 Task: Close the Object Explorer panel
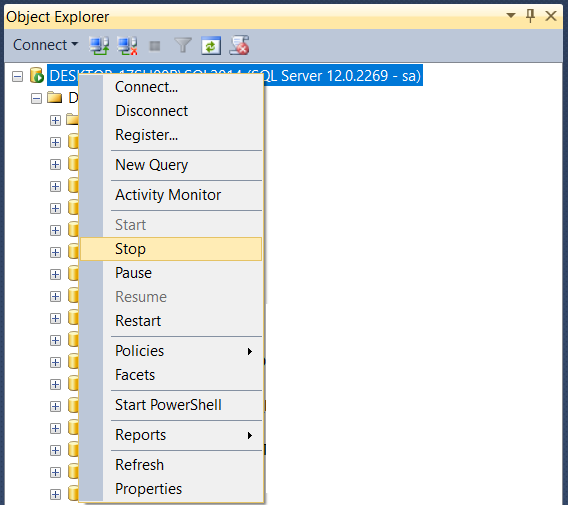pos(551,16)
